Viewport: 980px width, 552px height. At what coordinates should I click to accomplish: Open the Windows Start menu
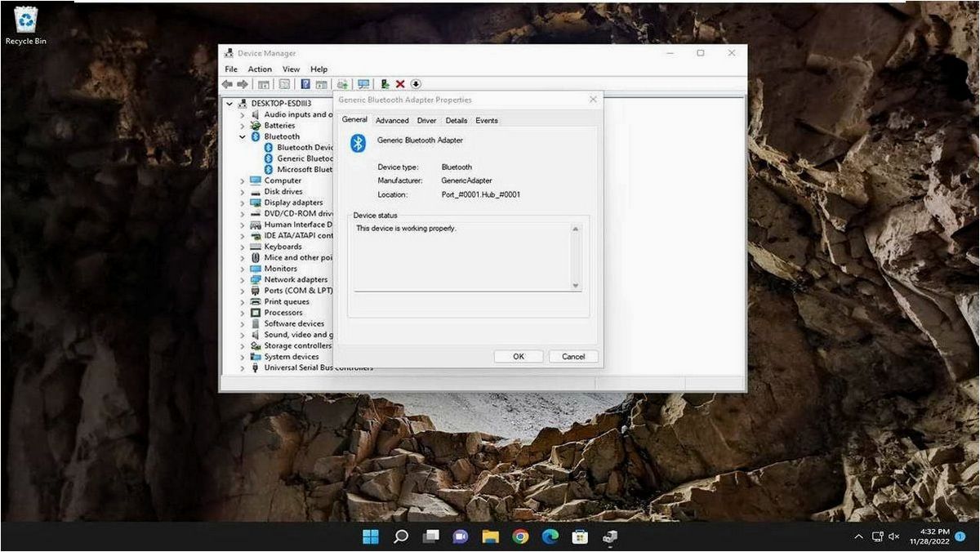pos(371,536)
